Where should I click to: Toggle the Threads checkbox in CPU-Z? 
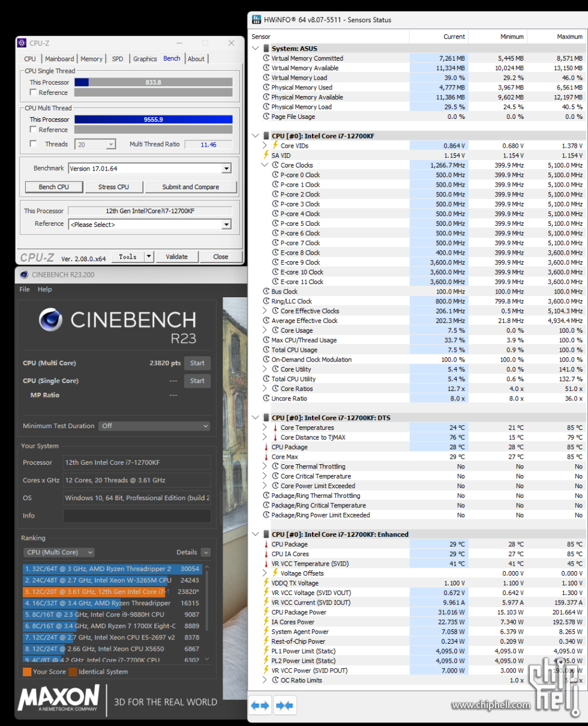pos(33,144)
